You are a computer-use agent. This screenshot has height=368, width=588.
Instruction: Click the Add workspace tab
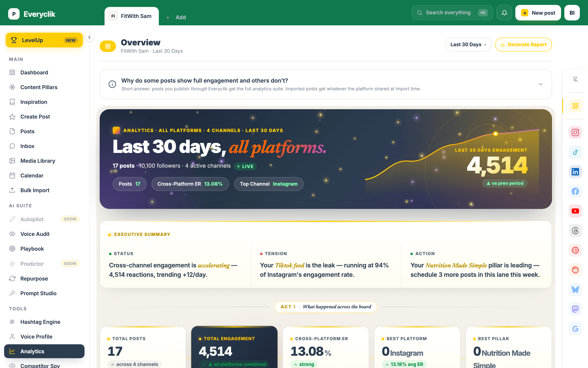pos(175,17)
